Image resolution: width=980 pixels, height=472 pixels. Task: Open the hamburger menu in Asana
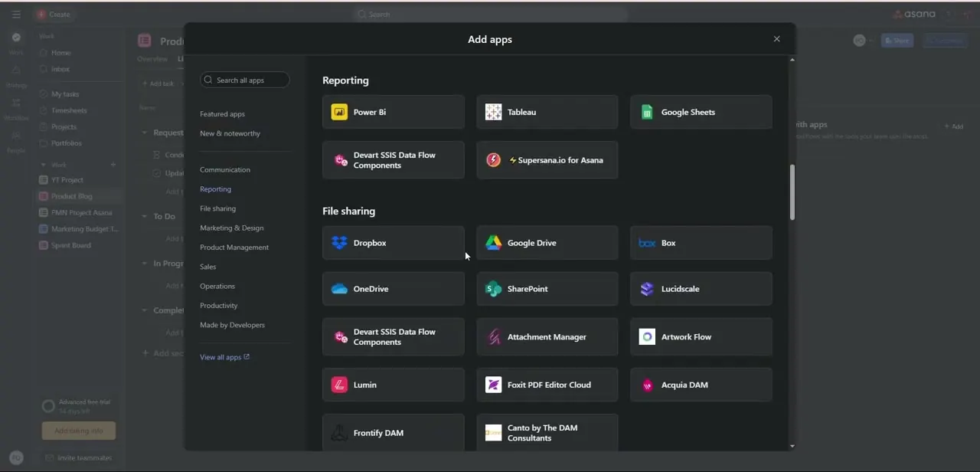16,15
